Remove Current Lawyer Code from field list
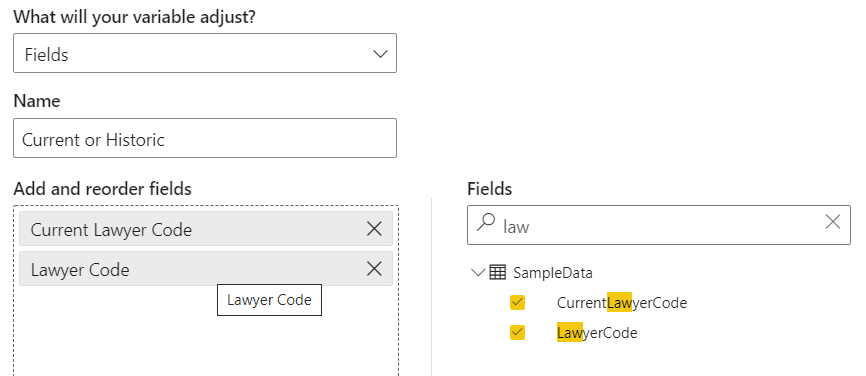This screenshot has height=376, width=866. pos(374,229)
